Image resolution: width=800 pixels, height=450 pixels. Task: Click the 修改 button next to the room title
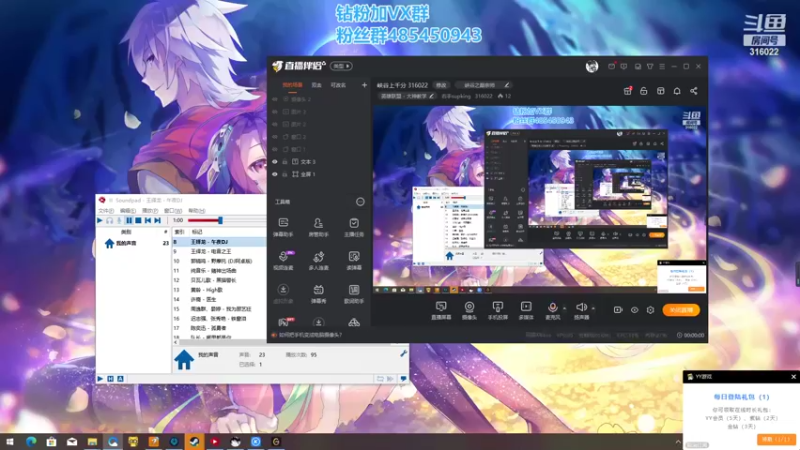[x=441, y=85]
